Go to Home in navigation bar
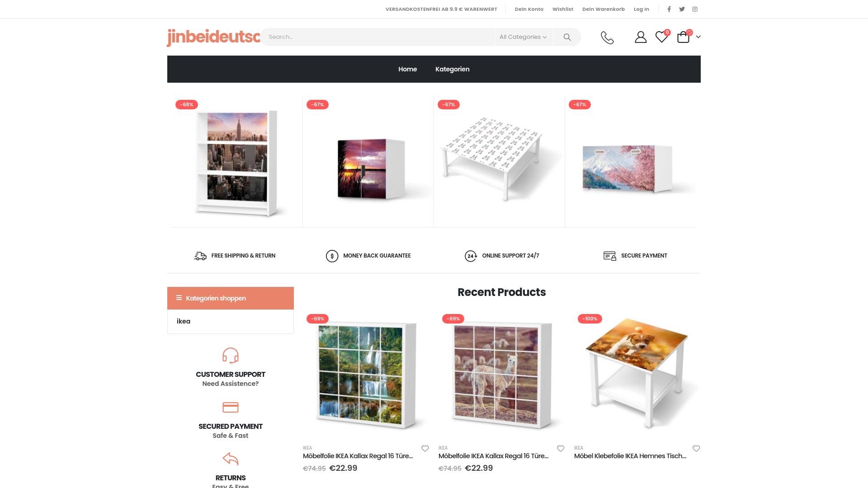The image size is (868, 488). coord(407,69)
